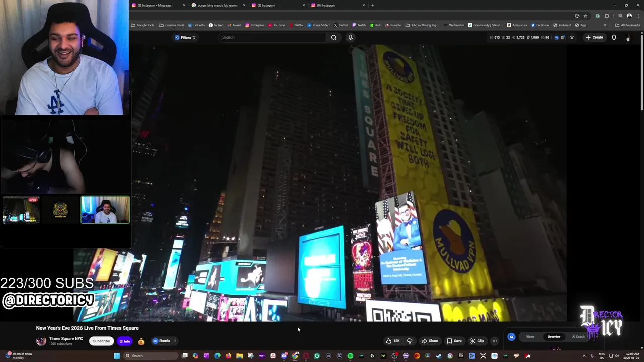
Task: Open the Pinterest bookmark
Action: click(x=562, y=25)
